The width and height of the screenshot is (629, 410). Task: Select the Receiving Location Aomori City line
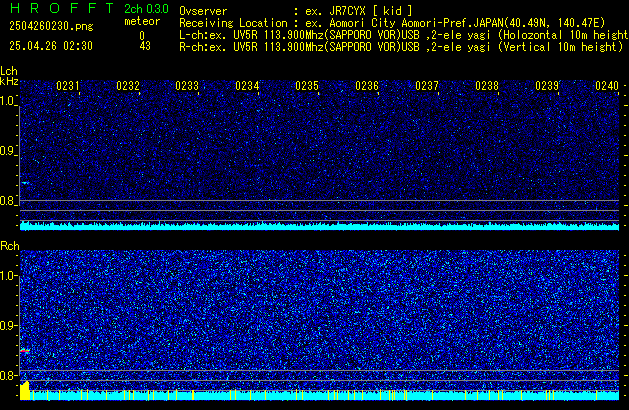coord(392,23)
